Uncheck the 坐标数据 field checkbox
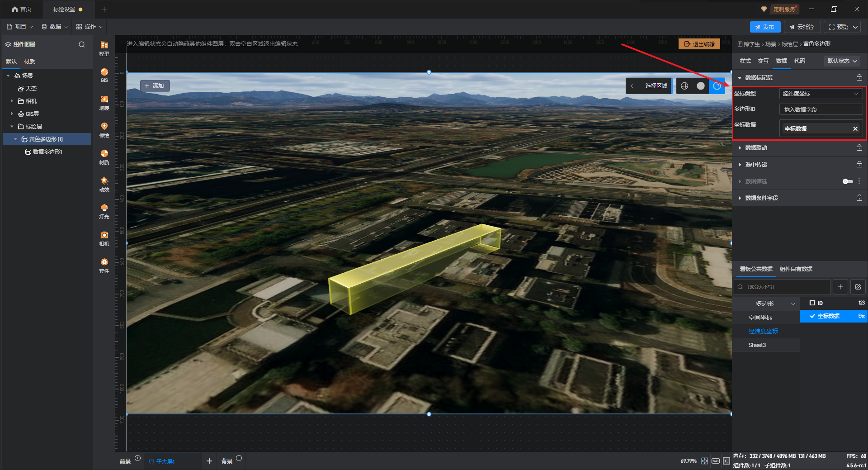 point(812,316)
